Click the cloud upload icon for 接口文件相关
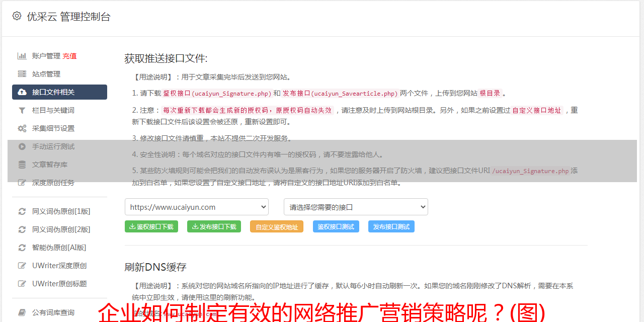Screen dimensions: 644x322 22,92
